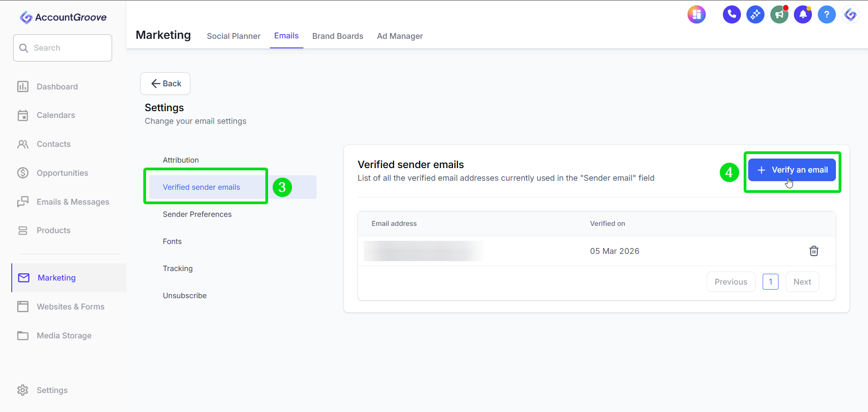Click the Websites & Forms window icon
Screen dimensions: 868x412
pos(23,307)
